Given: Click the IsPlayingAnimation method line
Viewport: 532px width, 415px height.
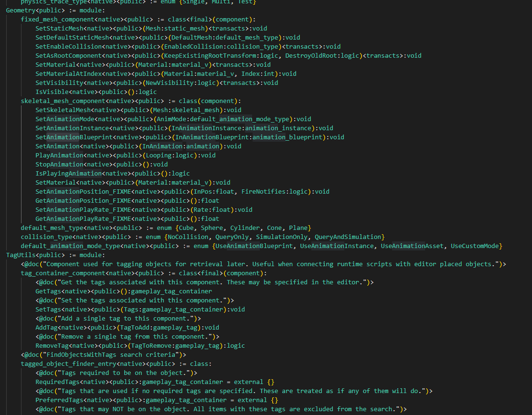Looking at the screenshot, I should pyautogui.click(x=113, y=174).
